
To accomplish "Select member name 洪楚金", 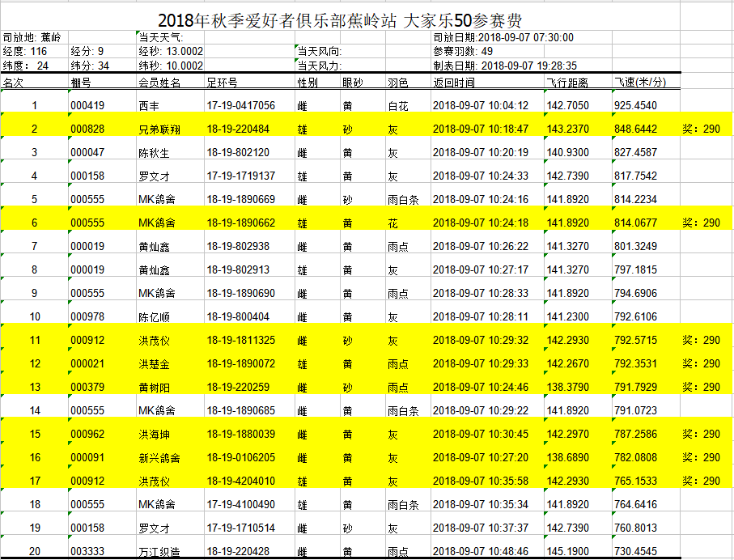I will tap(154, 364).
